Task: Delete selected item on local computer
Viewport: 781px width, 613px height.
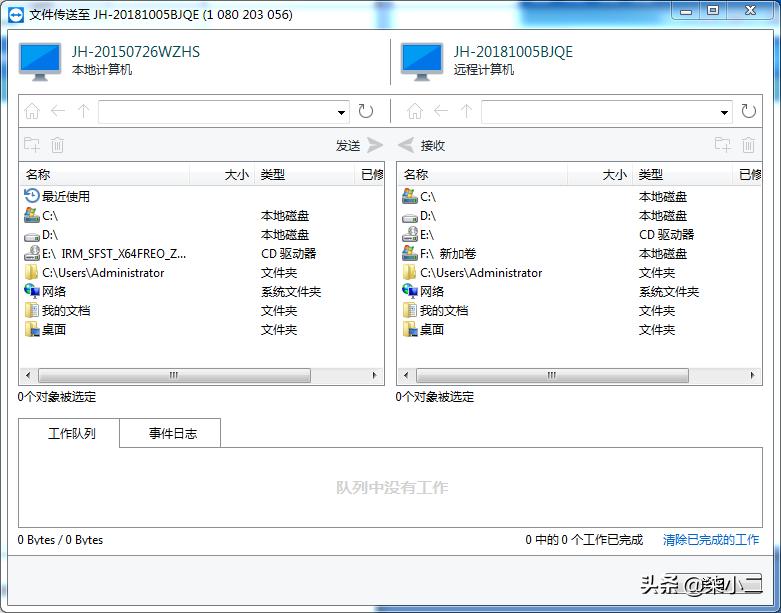Action: pyautogui.click(x=57, y=145)
